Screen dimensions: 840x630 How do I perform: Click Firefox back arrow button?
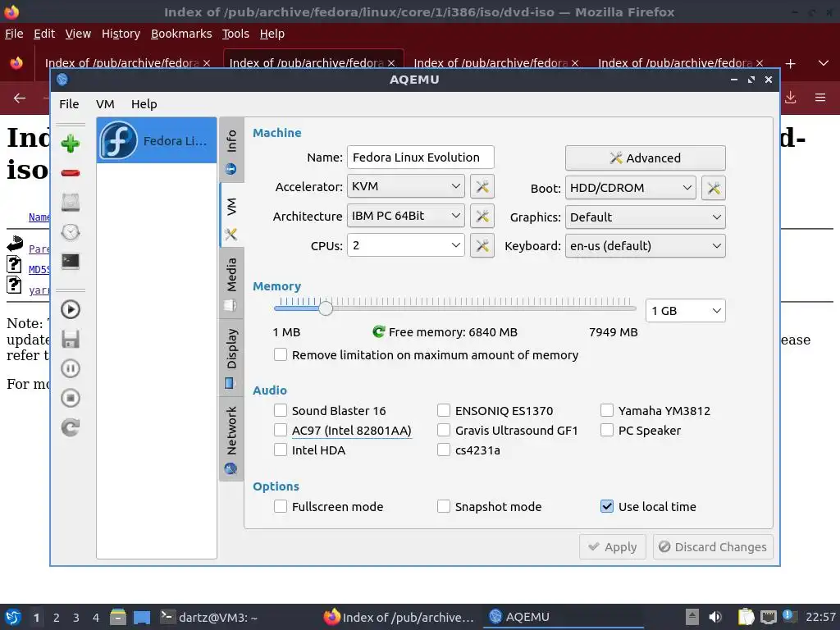20,98
